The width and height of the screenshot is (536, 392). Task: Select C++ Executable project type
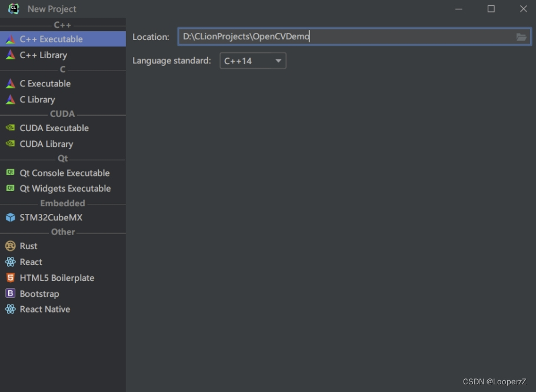(x=63, y=39)
